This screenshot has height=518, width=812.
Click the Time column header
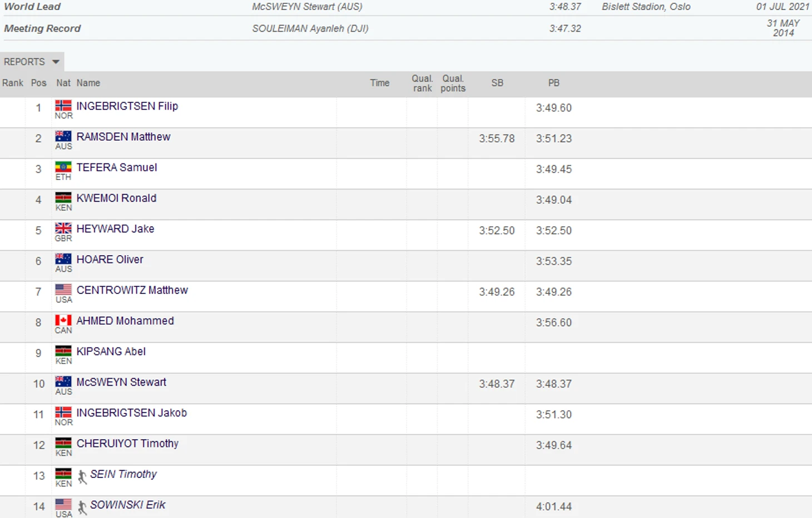tap(380, 83)
